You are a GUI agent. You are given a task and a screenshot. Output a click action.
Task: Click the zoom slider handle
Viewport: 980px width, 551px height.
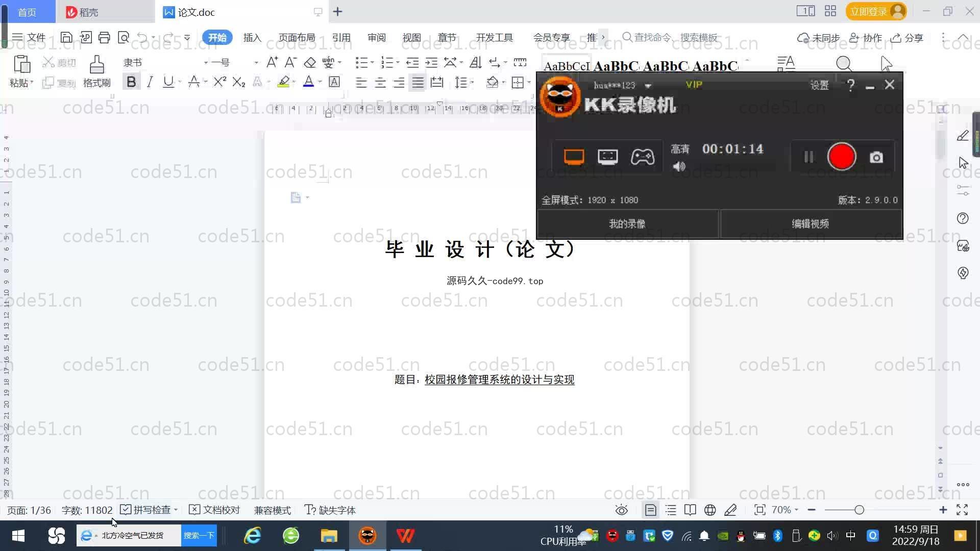859,510
